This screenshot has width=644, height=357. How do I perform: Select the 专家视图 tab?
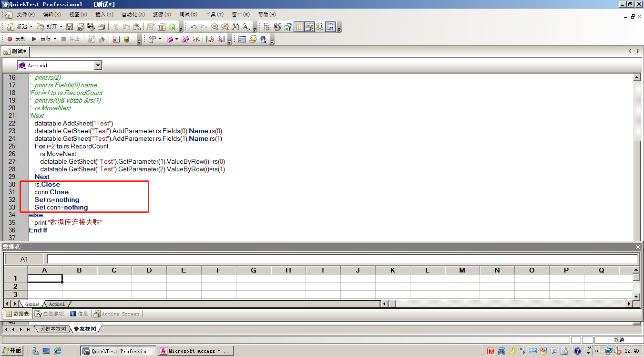pyautogui.click(x=85, y=329)
